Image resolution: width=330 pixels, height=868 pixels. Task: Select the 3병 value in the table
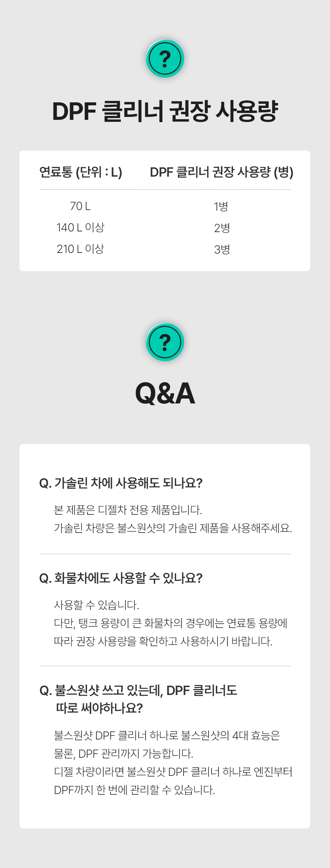click(x=222, y=249)
